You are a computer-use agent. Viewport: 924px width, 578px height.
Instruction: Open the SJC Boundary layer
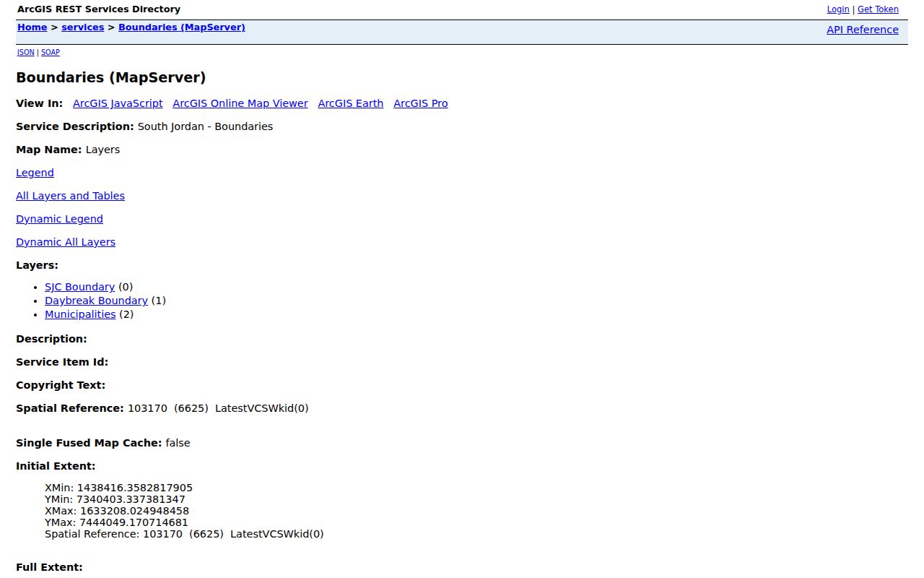[79, 287]
